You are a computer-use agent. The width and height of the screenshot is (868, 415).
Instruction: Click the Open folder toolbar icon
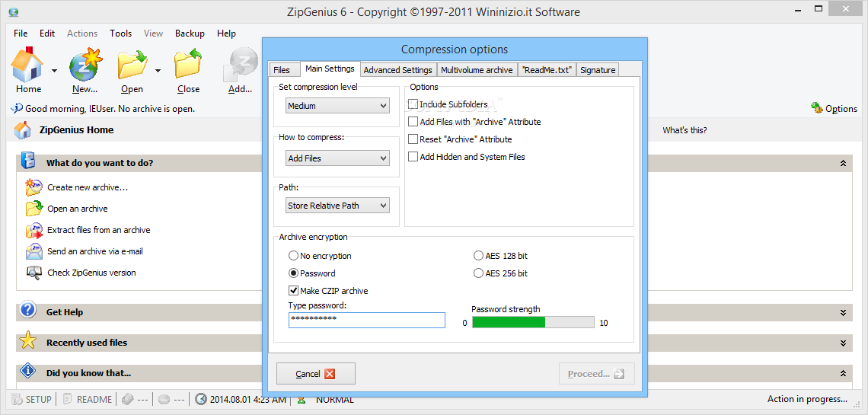132,65
